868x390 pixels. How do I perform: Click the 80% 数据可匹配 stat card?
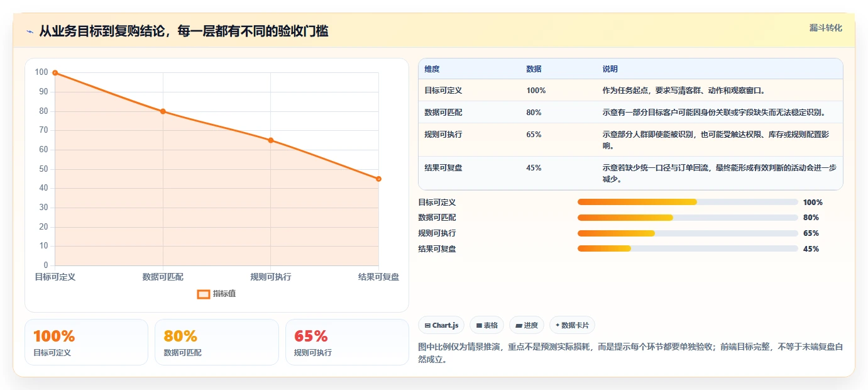[x=216, y=342]
